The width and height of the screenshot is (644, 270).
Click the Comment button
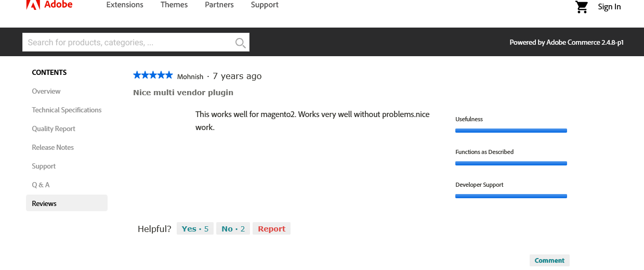549,260
